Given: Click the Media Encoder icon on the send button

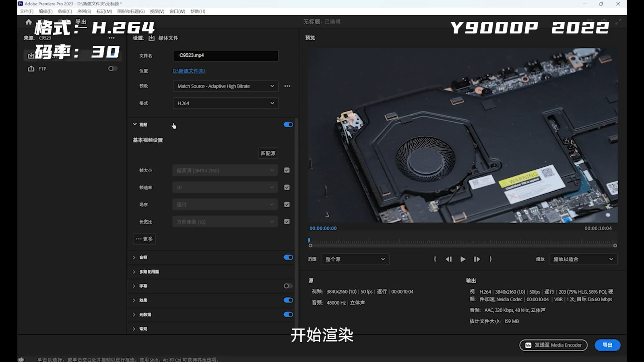Looking at the screenshot, I should point(528,345).
